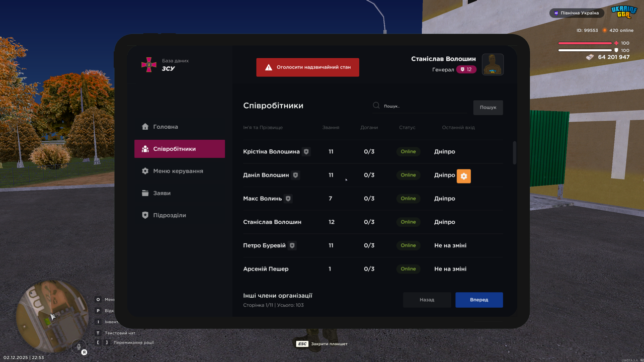
Task: Click reprimands 0/3 for Петро Буревій
Action: pyautogui.click(x=369, y=245)
